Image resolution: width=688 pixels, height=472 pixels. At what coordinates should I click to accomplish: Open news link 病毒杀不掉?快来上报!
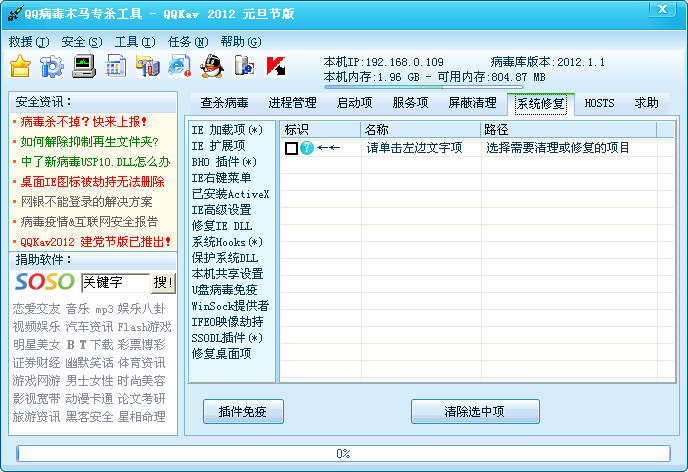tap(83, 122)
